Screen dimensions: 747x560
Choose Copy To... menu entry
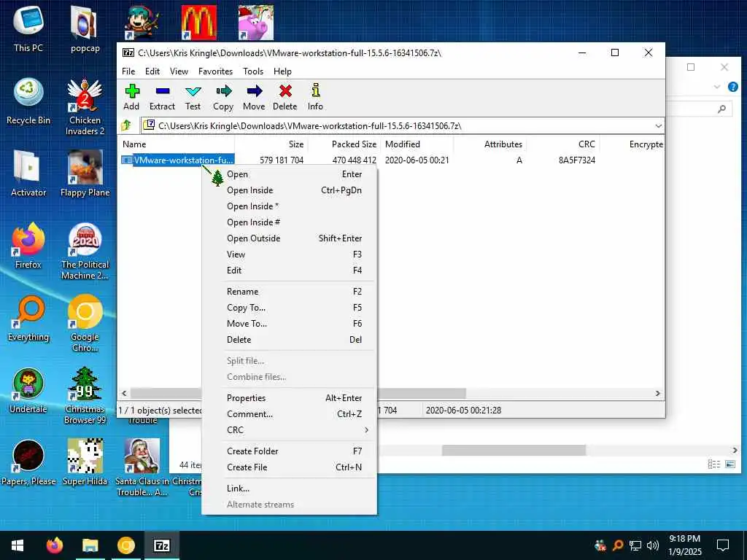coord(289,308)
